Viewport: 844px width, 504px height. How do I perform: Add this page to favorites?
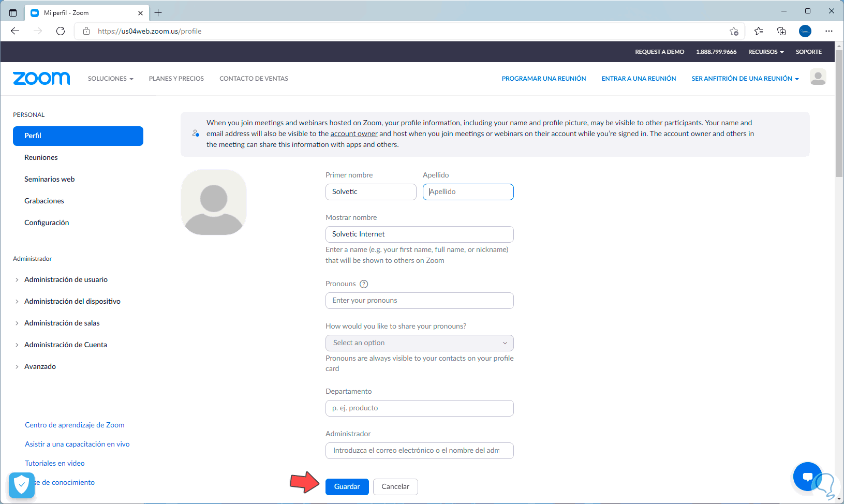tap(734, 31)
